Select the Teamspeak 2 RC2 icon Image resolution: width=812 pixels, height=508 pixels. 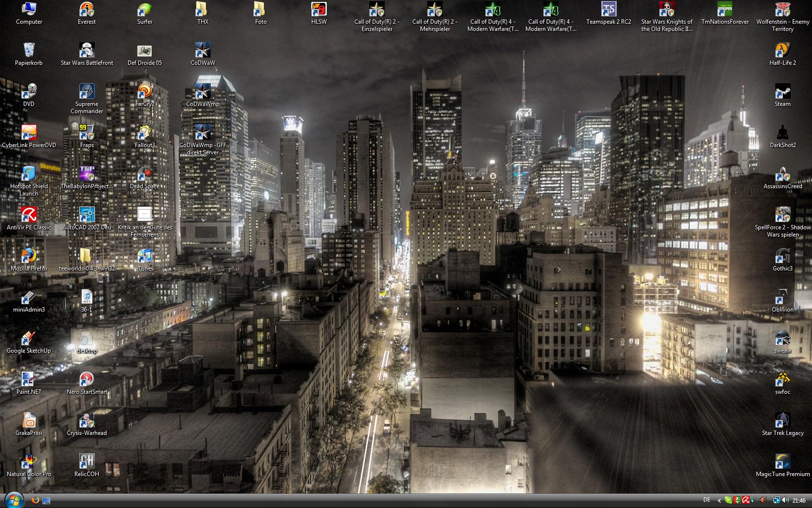pos(609,10)
